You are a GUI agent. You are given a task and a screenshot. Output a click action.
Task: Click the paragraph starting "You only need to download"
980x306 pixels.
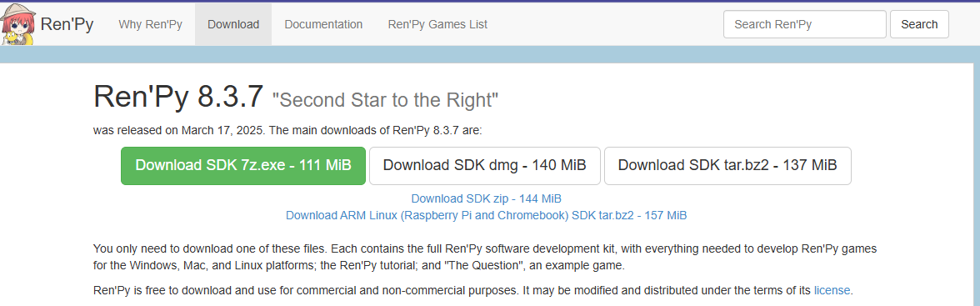[x=484, y=257]
